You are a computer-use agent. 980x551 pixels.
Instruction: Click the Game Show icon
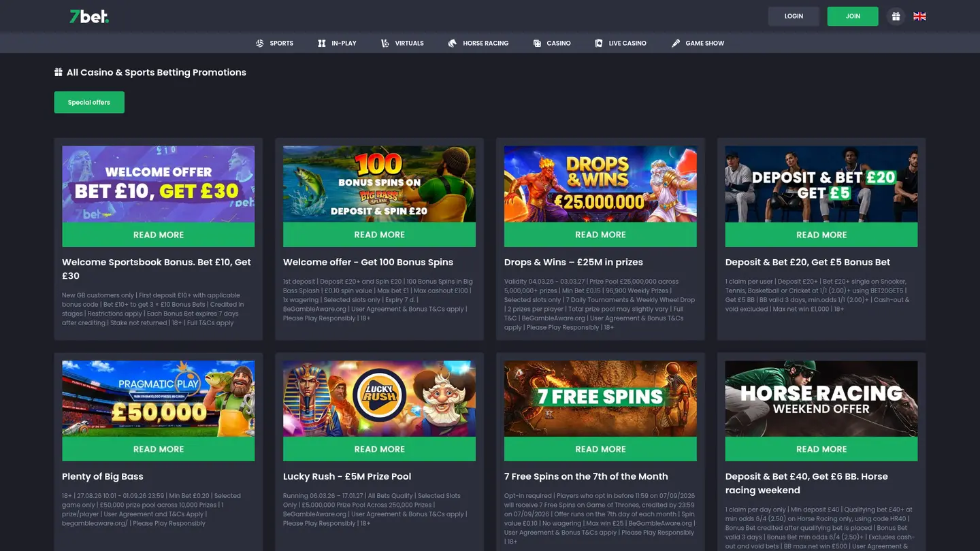(x=676, y=43)
